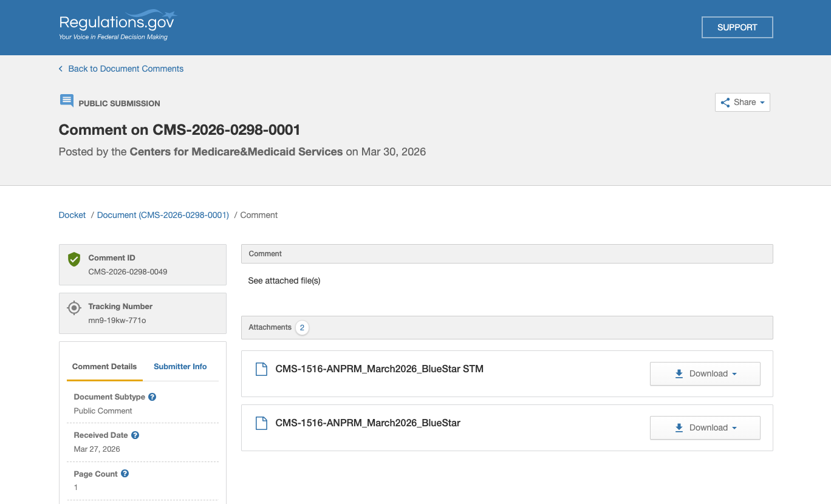
Task: Open the Regulations.gov home logo
Action: coord(118,26)
